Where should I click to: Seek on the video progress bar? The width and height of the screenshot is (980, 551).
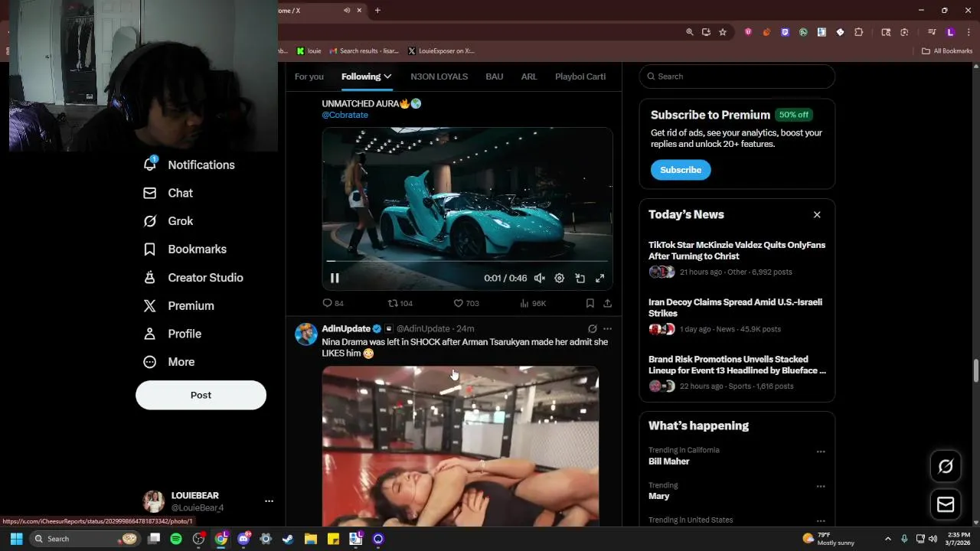tap(467, 262)
